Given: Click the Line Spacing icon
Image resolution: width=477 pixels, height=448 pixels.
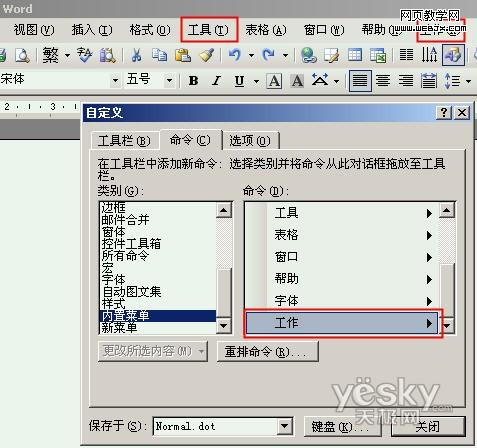Looking at the screenshot, I should coord(452,81).
